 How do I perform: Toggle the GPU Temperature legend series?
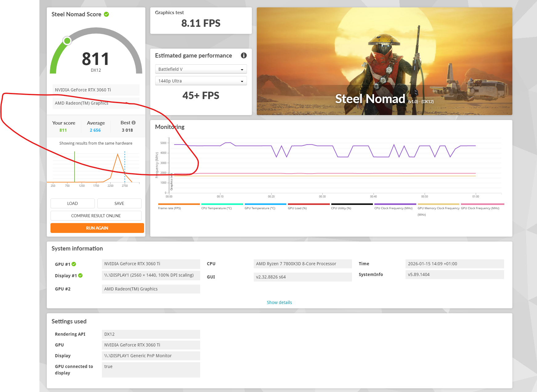pyautogui.click(x=265, y=206)
